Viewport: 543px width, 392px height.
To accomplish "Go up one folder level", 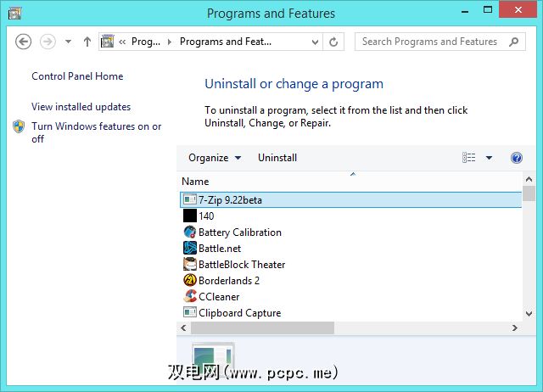I will [x=87, y=42].
